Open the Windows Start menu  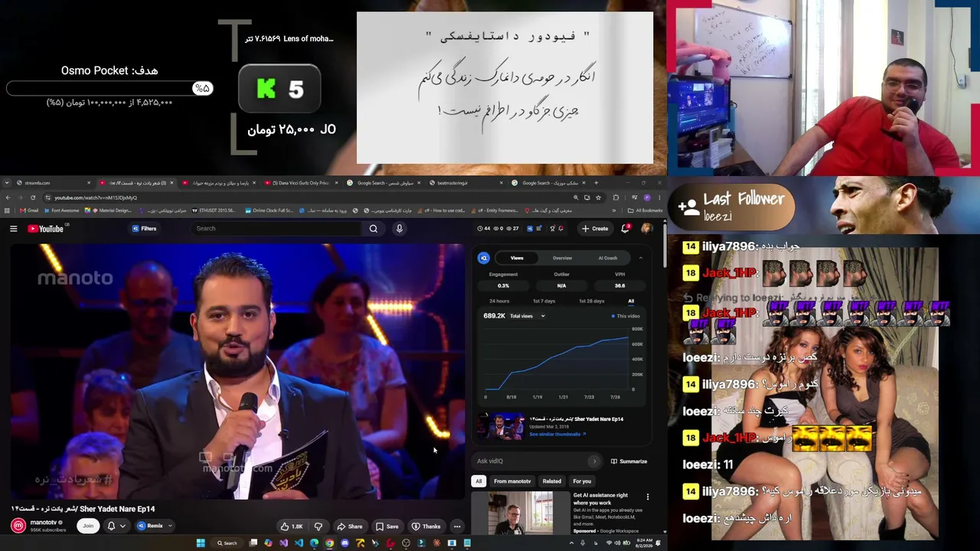[201, 543]
